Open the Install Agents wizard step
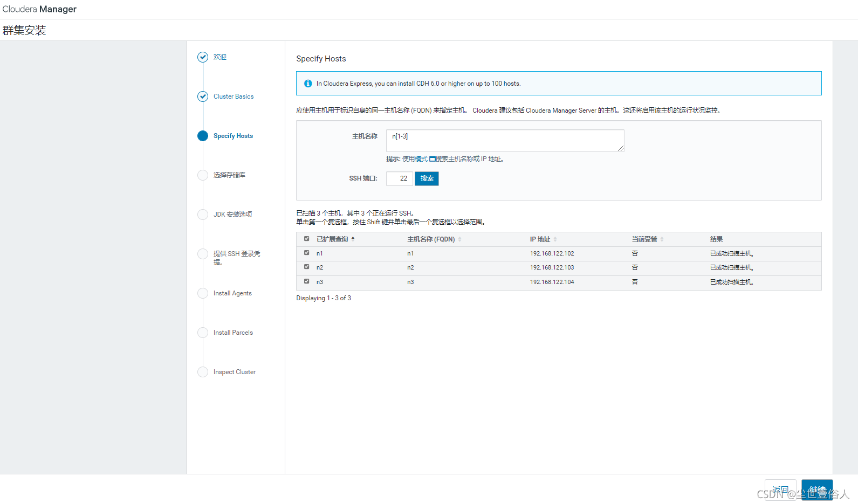This screenshot has width=858, height=504. 232,293
